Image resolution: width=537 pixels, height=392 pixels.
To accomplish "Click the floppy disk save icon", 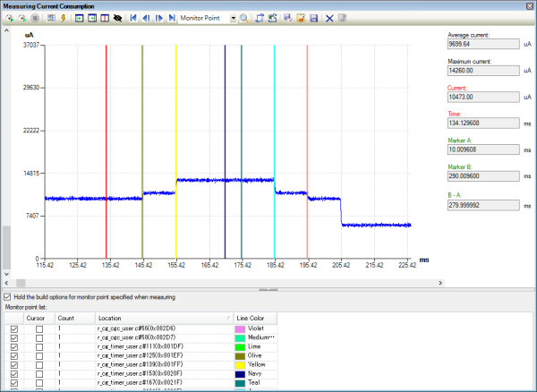I will click(x=313, y=18).
